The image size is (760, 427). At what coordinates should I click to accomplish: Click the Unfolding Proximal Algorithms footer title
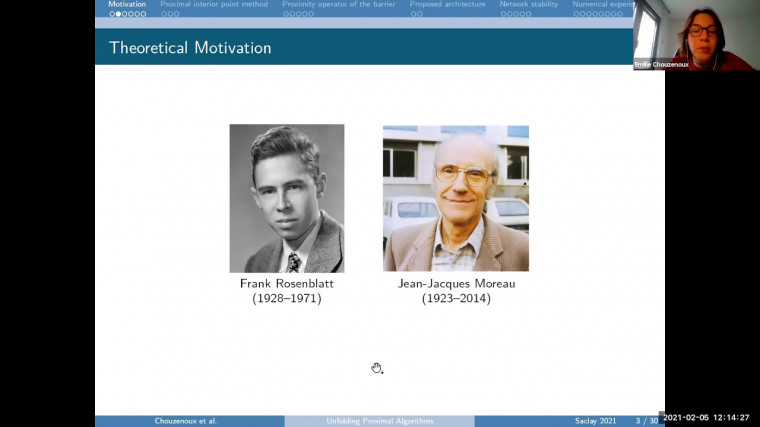(x=379, y=421)
